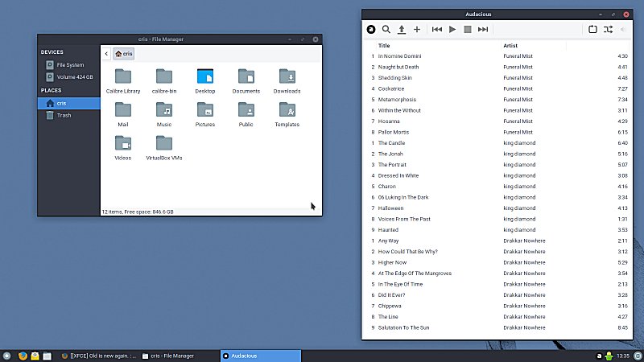Viewport: 644px width, 362px height.
Task: Open the Audacious main menu icon
Action: (x=371, y=29)
